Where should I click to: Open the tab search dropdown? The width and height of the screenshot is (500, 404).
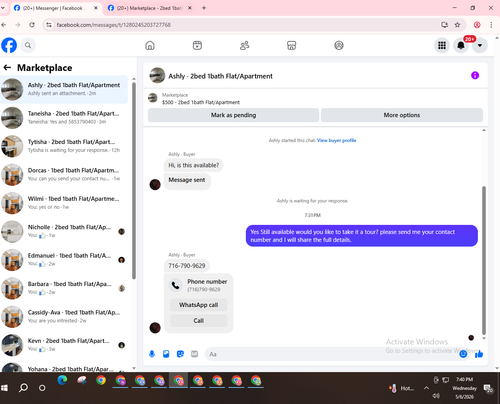(3, 8)
